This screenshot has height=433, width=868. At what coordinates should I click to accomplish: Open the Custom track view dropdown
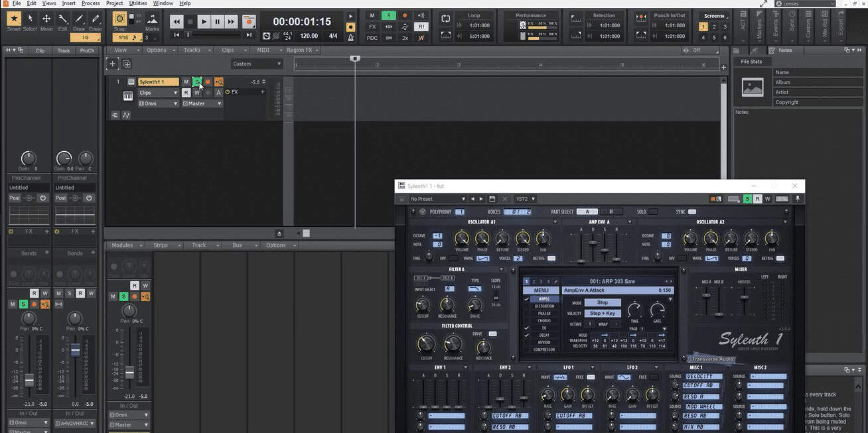click(256, 64)
